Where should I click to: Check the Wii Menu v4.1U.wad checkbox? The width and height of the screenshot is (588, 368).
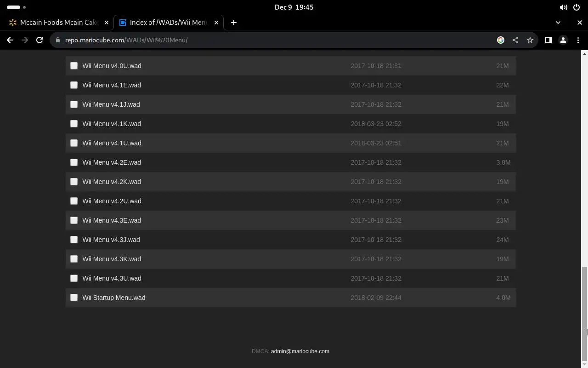pyautogui.click(x=74, y=143)
